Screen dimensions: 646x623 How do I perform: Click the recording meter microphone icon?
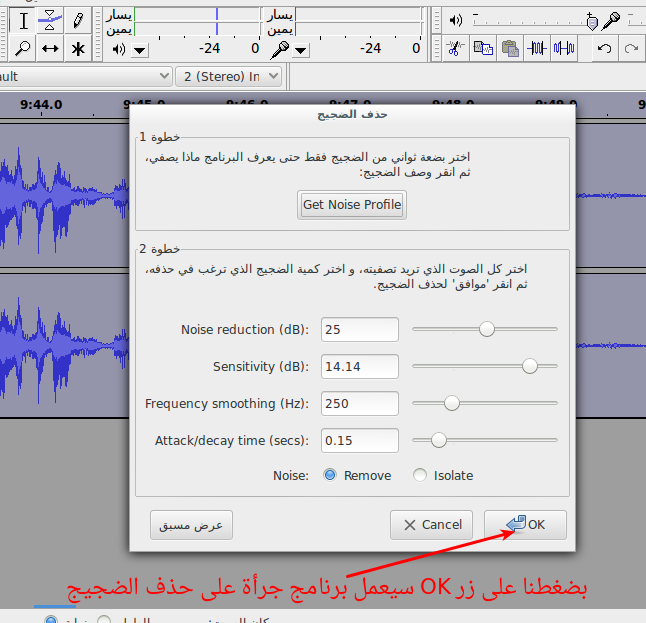[279, 50]
